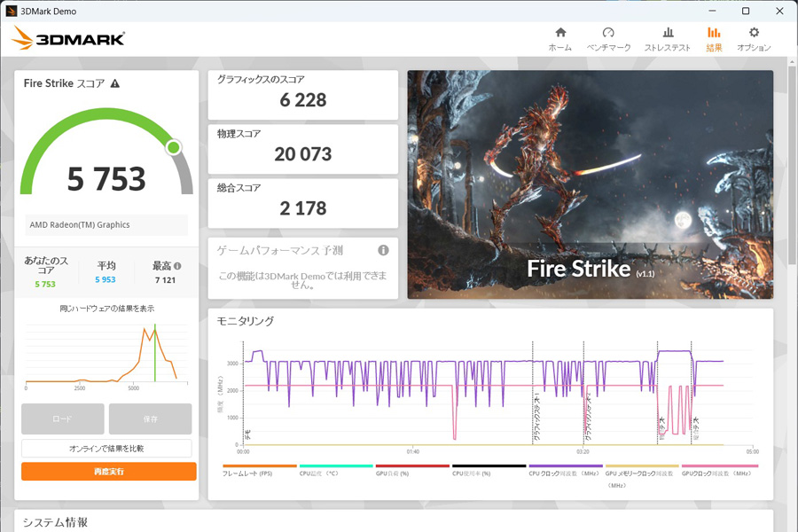Click the グラフィックステスト2 marker in chart
The width and height of the screenshot is (798, 532).
(x=588, y=417)
